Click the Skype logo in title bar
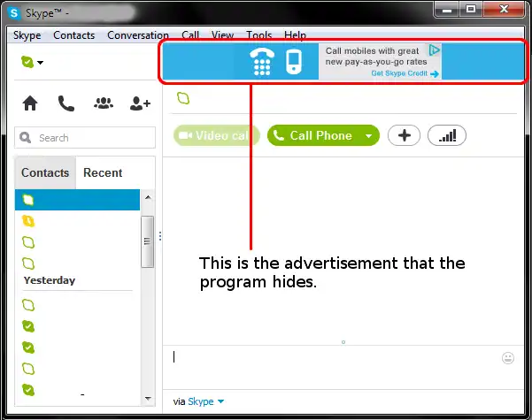 [14, 13]
